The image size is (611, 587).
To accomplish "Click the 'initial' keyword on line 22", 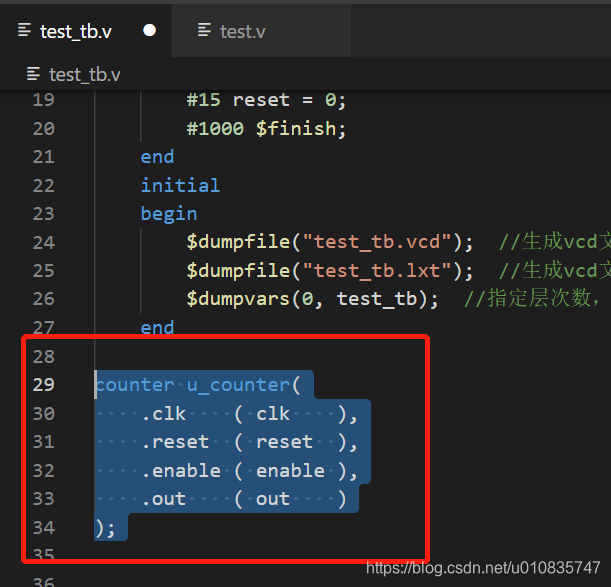I will coord(180,185).
